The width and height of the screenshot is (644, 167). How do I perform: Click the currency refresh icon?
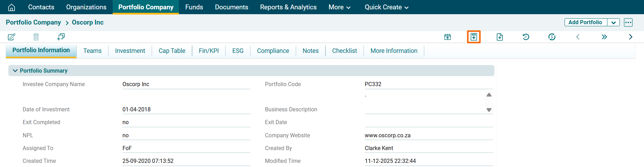coord(552,37)
